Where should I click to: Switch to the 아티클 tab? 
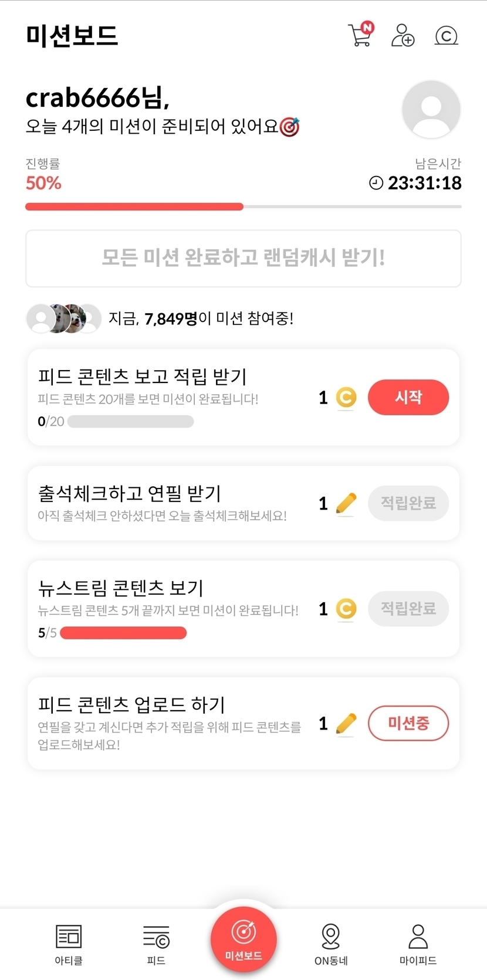pyautogui.click(x=69, y=944)
